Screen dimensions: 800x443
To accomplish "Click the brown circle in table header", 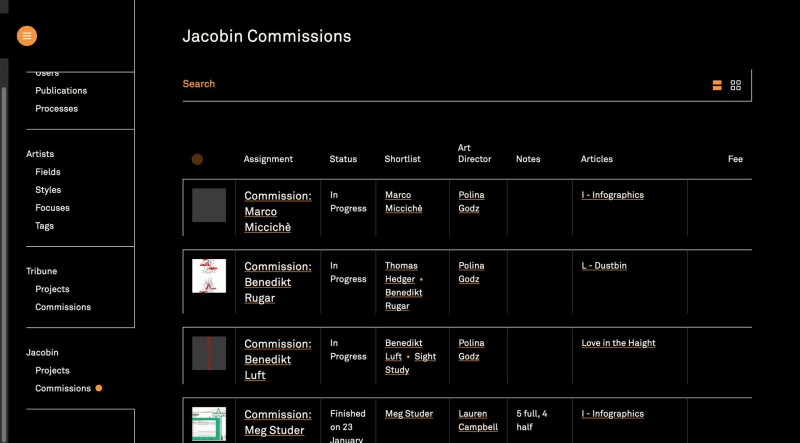I will pos(197,159).
